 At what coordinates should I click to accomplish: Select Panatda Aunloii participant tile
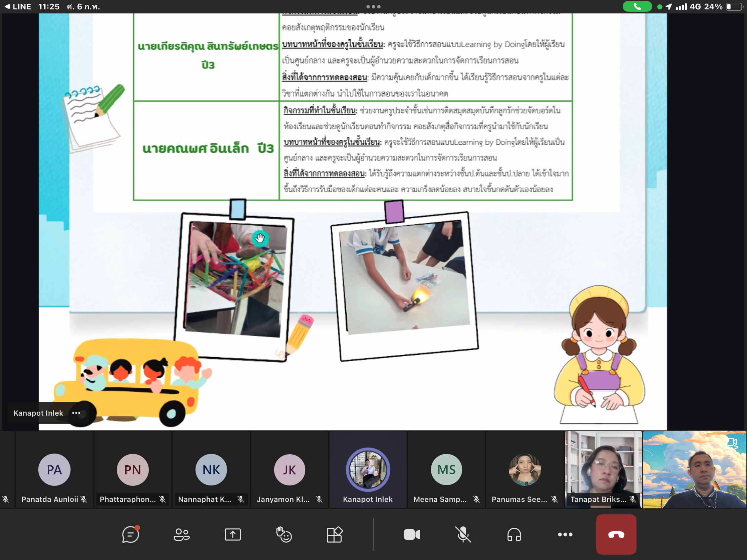tap(54, 470)
